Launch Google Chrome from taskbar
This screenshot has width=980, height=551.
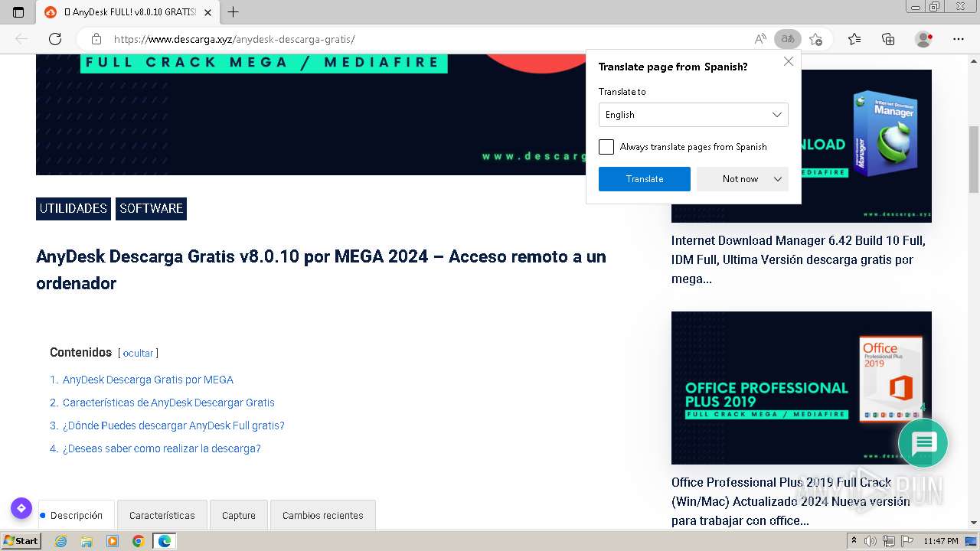138,541
